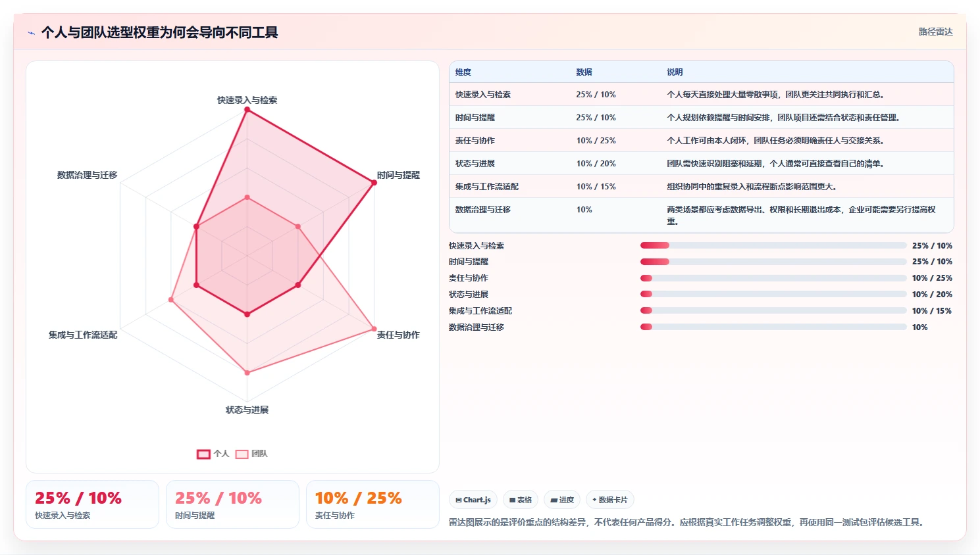980x555 pixels.
Task: Open the 时间与提醒 stat card
Action: tap(232, 504)
